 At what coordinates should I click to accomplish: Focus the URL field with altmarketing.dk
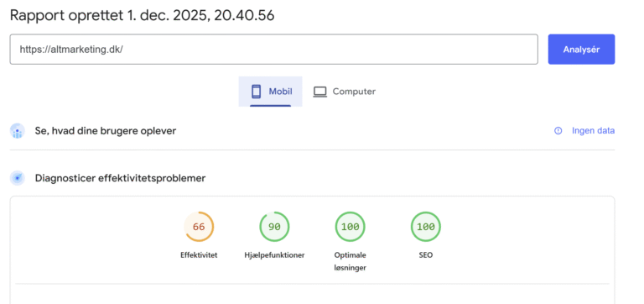pyautogui.click(x=273, y=50)
